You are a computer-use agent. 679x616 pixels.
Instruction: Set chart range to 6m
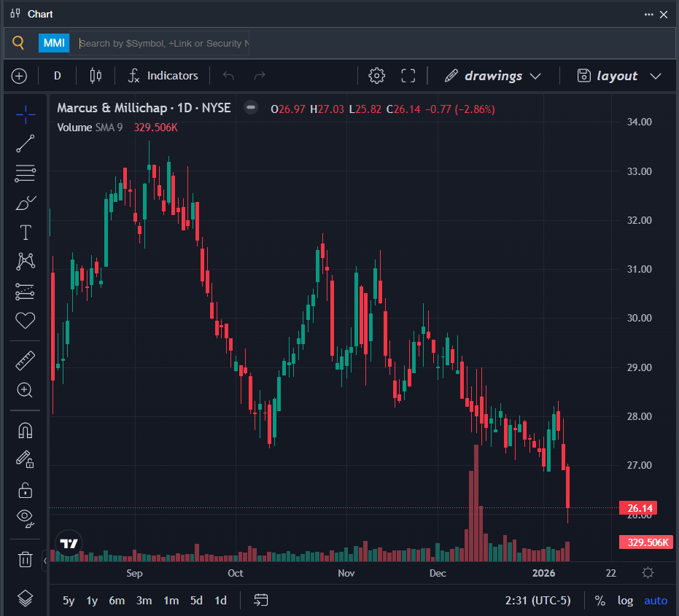click(117, 601)
